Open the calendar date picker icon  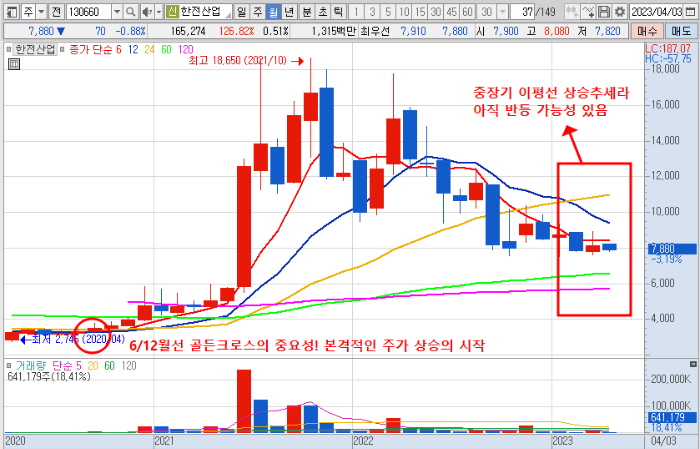pyautogui.click(x=690, y=12)
